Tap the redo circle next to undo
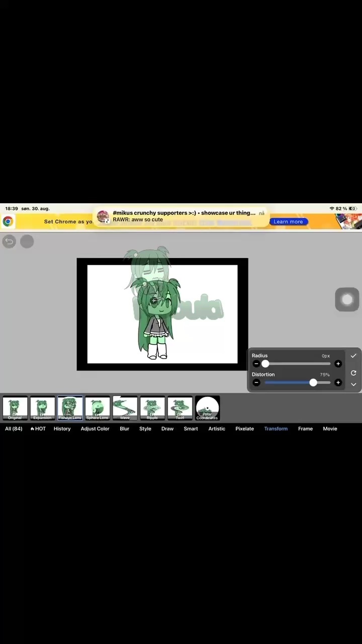The image size is (362, 644). [27, 242]
